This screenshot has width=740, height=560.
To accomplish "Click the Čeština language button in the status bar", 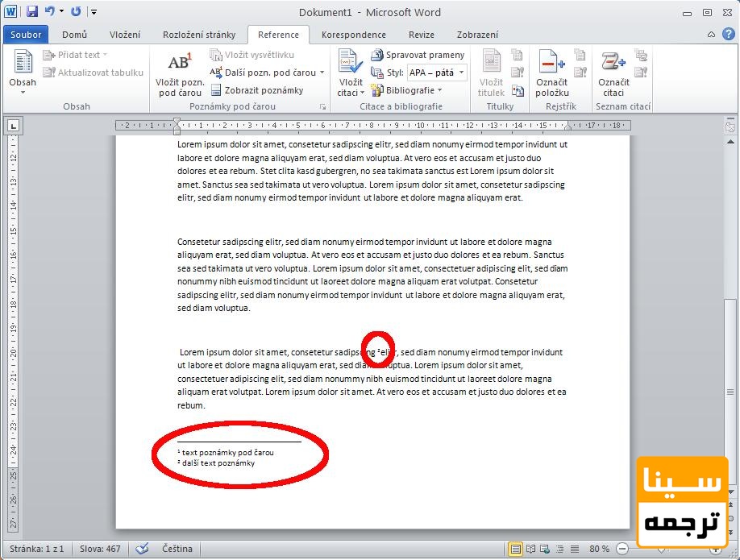I will click(177, 549).
